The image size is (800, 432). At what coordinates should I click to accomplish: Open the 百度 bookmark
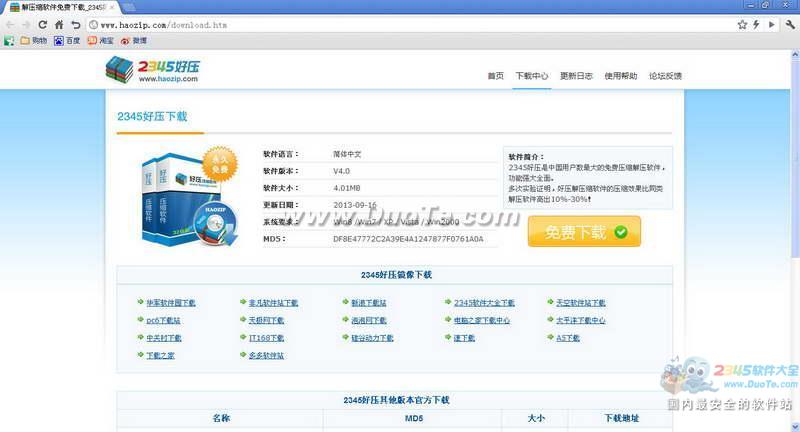(x=67, y=41)
